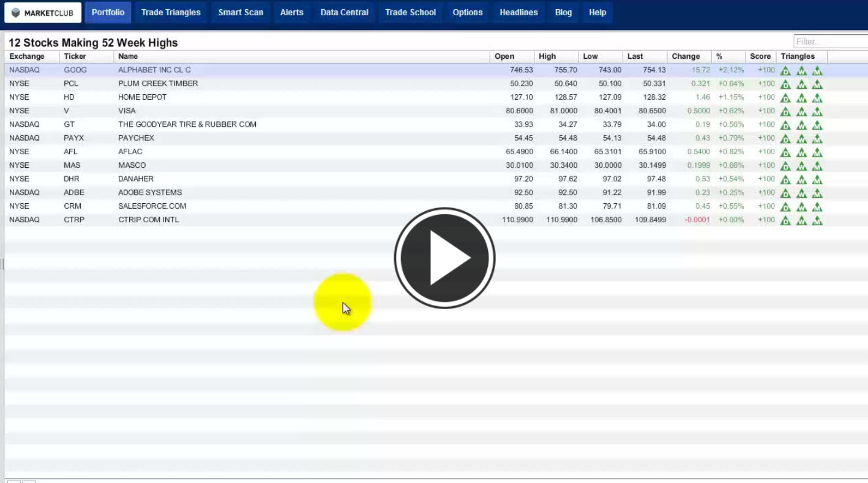868x483 pixels.
Task: Click the GOOG last price 754.13
Action: coord(654,70)
